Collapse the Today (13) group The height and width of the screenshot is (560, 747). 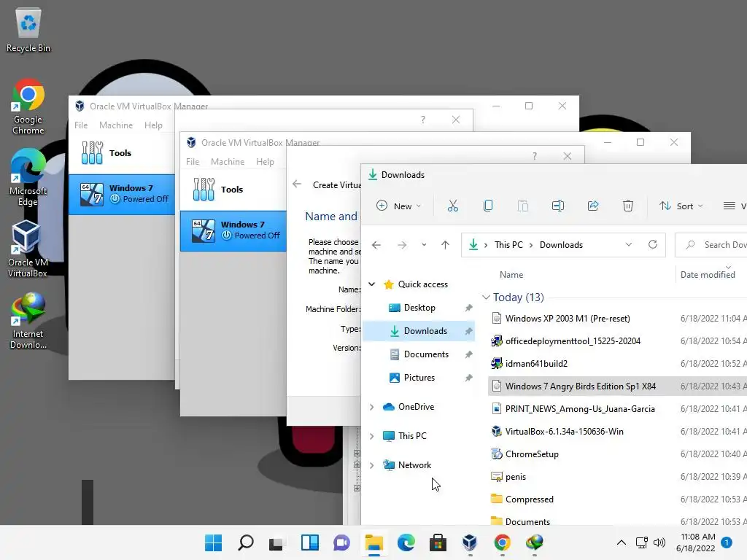486,297
